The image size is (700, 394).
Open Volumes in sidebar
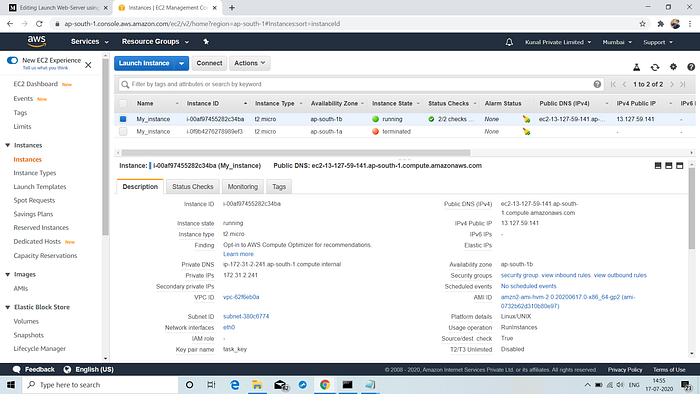tap(26, 321)
